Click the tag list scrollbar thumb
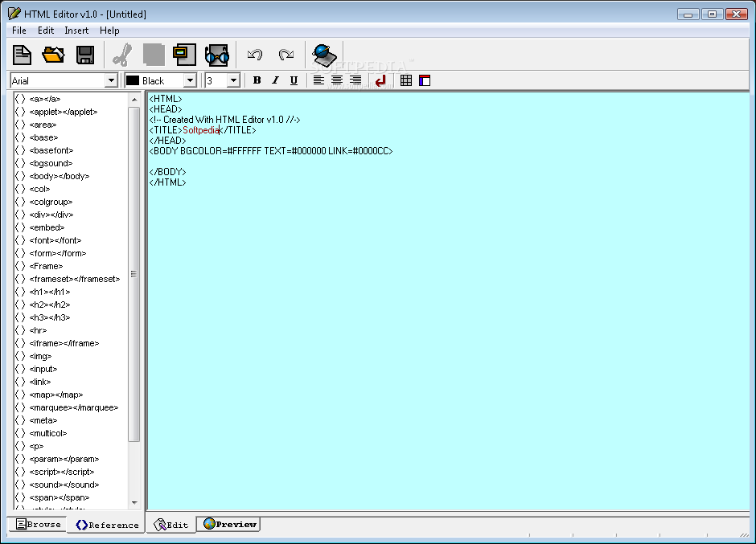Image resolution: width=756 pixels, height=544 pixels. point(134,274)
